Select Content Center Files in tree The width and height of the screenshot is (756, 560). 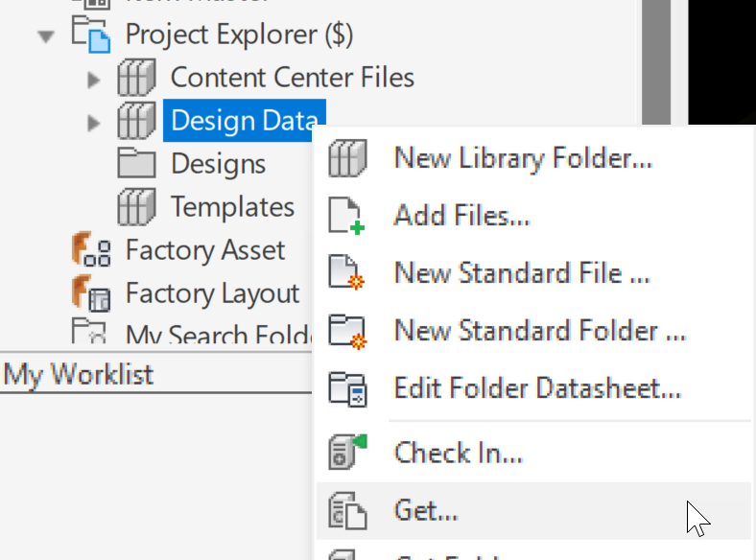pos(292,77)
